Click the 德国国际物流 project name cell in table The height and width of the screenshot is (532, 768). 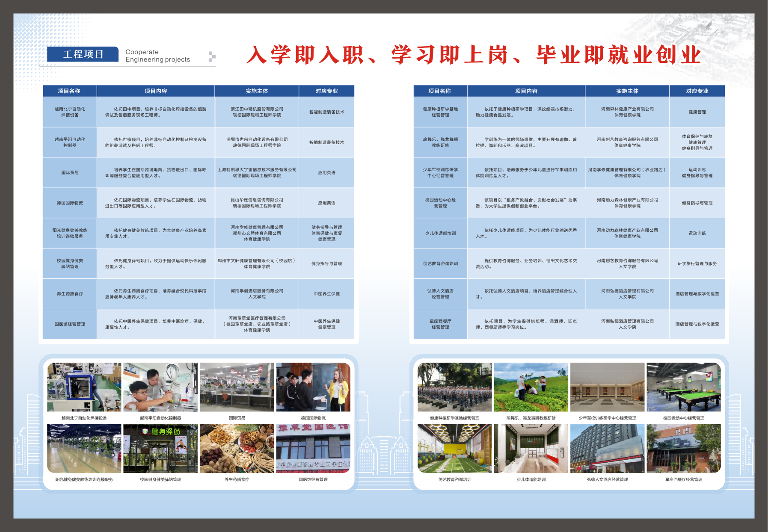70,203
